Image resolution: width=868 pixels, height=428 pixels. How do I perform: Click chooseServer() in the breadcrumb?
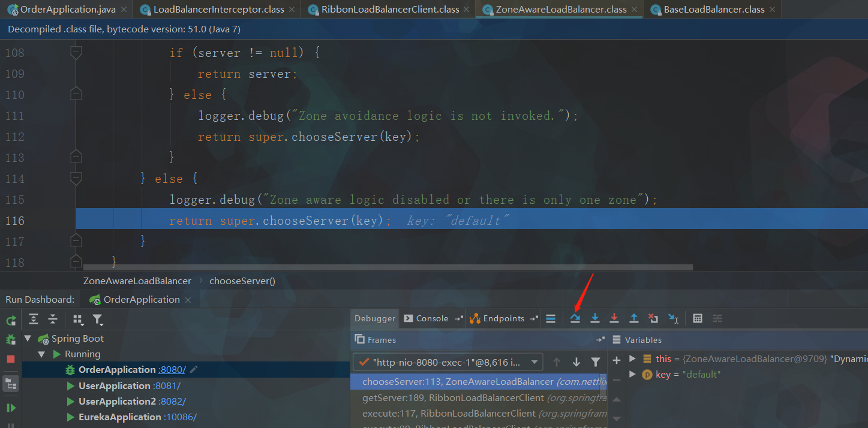click(242, 281)
